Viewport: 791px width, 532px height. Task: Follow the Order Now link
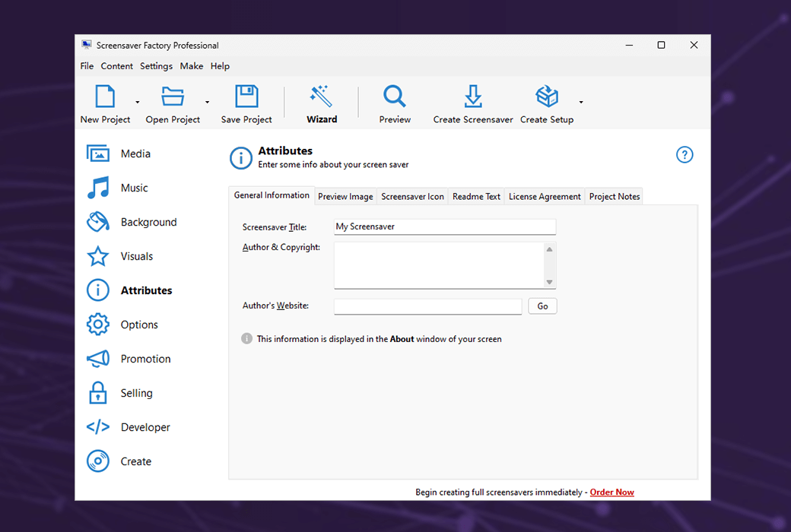612,492
